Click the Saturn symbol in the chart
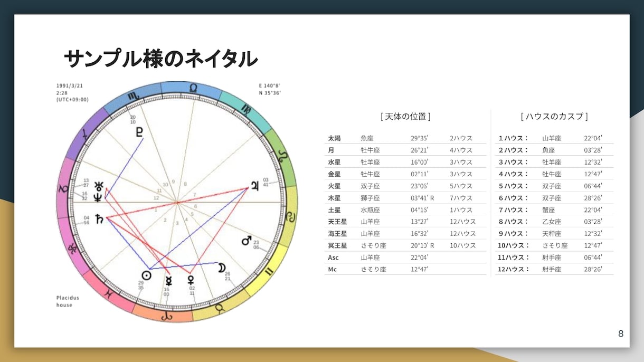This screenshot has width=644, height=362. 99,218
